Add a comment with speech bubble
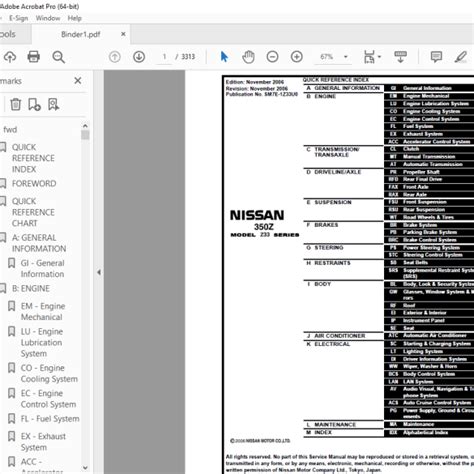Image resolution: width=474 pixels, height=474 pixels. pyautogui.click(x=436, y=57)
